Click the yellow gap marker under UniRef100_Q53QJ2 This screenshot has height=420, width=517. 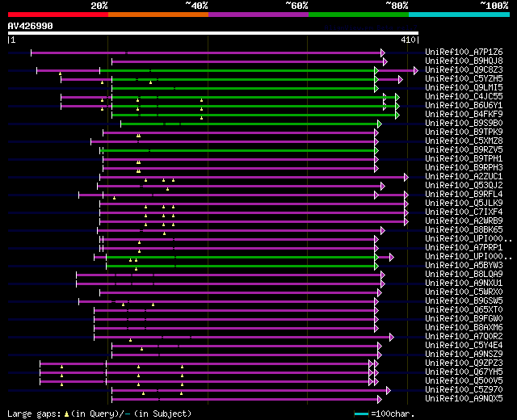pos(168,189)
